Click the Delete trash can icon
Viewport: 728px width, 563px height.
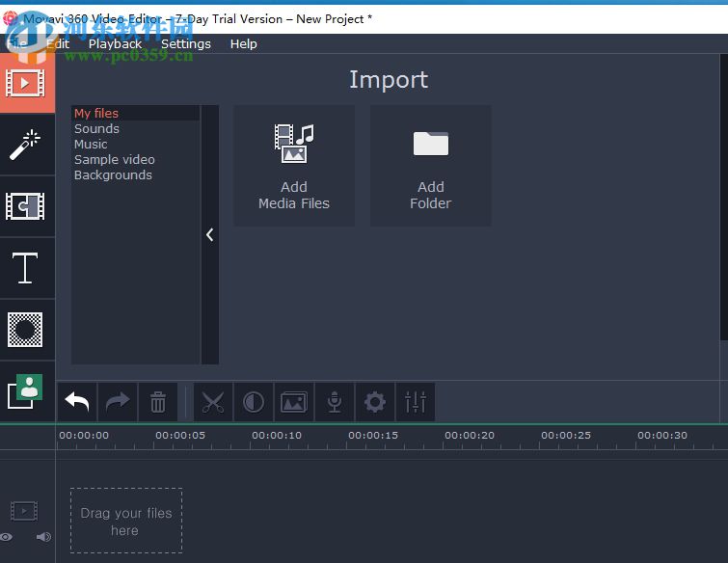[158, 402]
